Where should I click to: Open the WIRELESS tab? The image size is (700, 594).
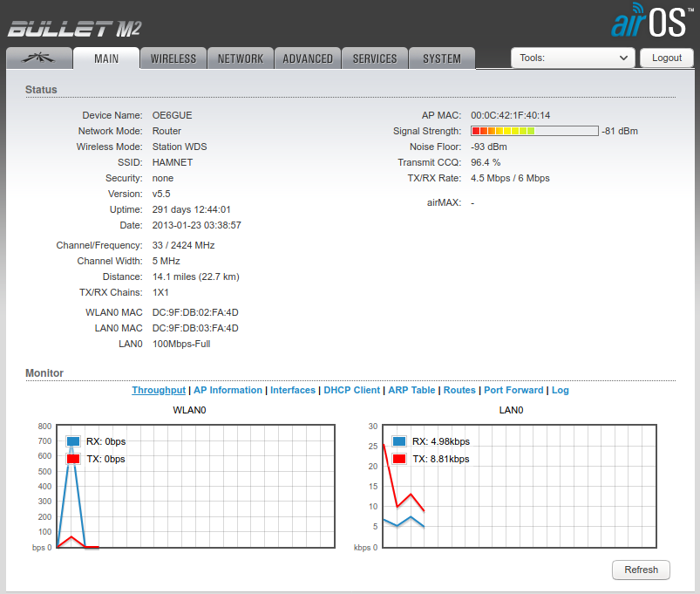tap(173, 58)
